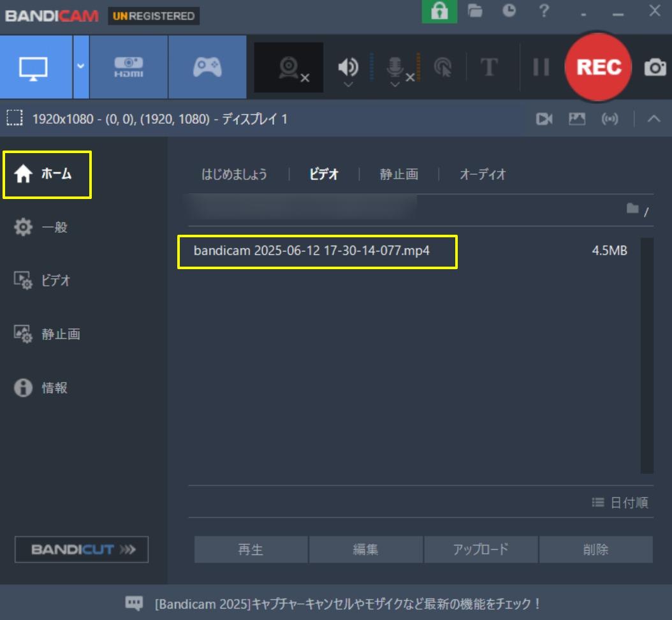Click the speaker volume level meter

point(372,68)
